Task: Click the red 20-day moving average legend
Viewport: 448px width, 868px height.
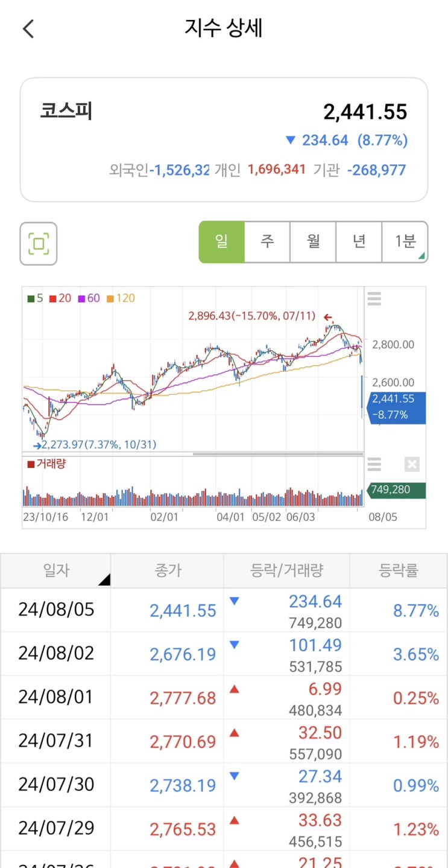Action: click(60, 298)
